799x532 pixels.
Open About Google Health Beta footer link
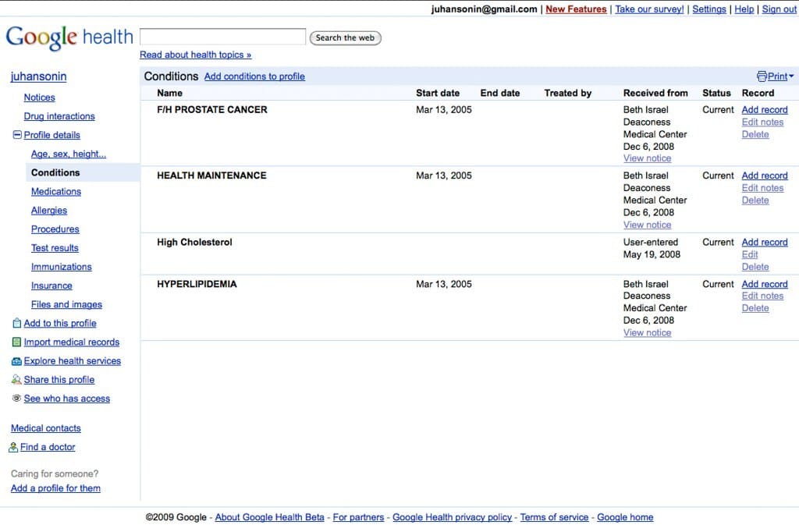(x=269, y=517)
